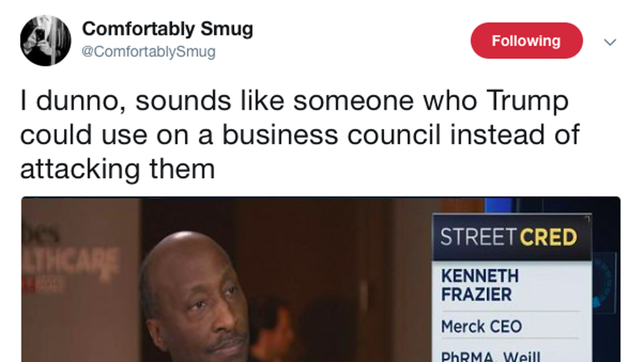Click the white STREET word in panel
The width and height of the screenshot is (644, 362).
(x=478, y=237)
